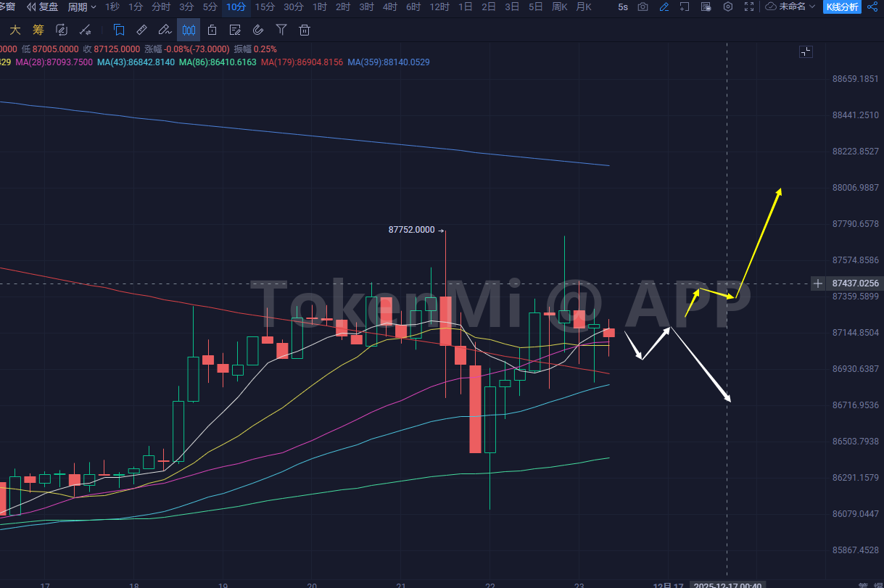
Task: Toggle the 大 indicator button
Action: 15,30
